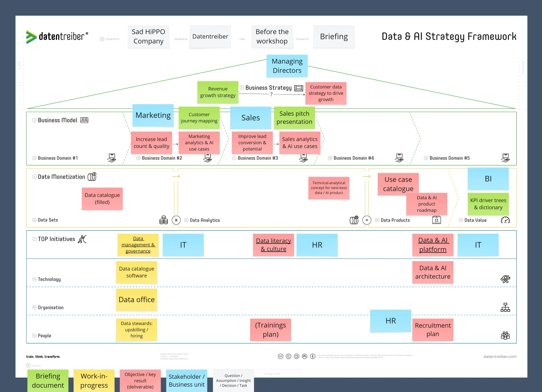Select the Technical-analytical concept note

(329, 188)
